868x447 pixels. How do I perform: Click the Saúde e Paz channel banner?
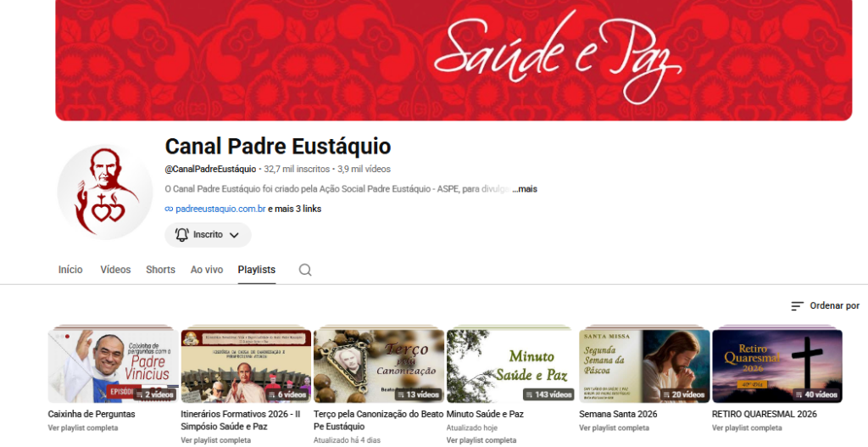(x=453, y=60)
